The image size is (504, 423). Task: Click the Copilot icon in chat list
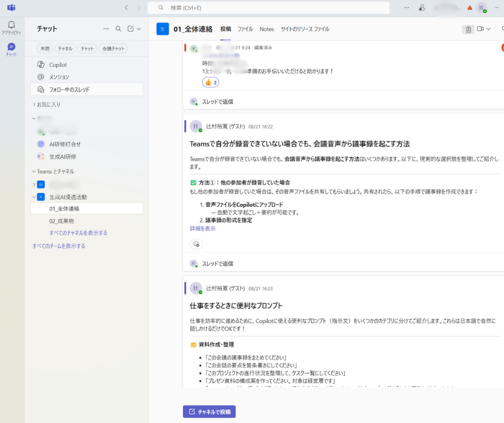coord(41,64)
